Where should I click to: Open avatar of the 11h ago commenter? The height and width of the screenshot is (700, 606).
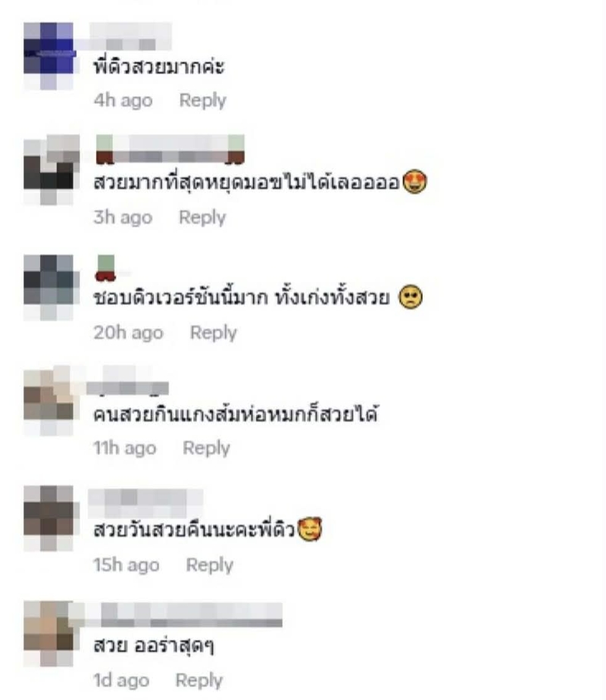[48, 403]
